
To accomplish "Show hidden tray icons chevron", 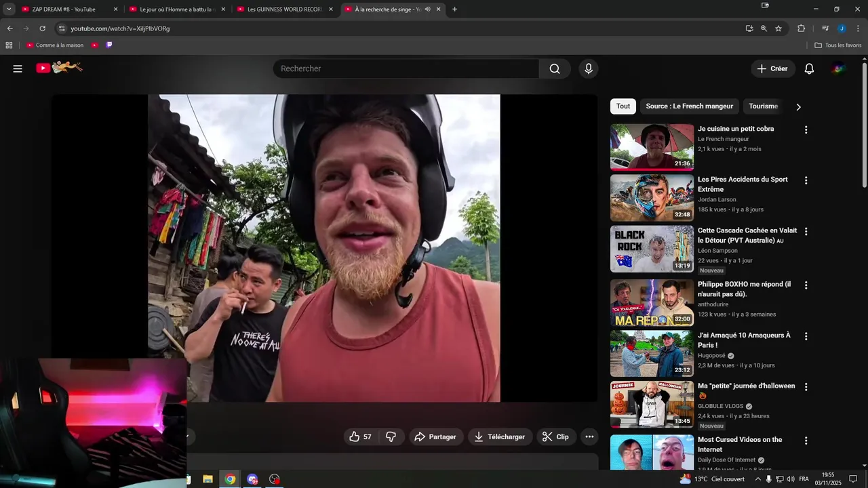I will point(758,479).
